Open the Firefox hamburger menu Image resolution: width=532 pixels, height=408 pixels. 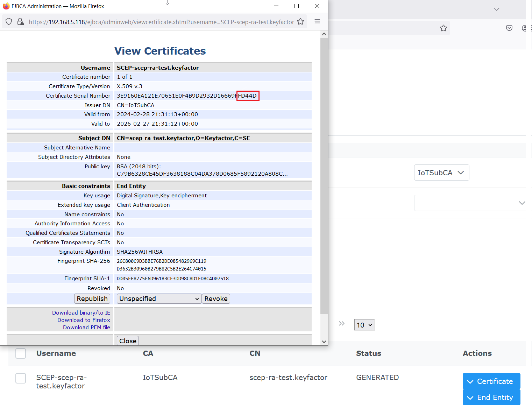317,21
